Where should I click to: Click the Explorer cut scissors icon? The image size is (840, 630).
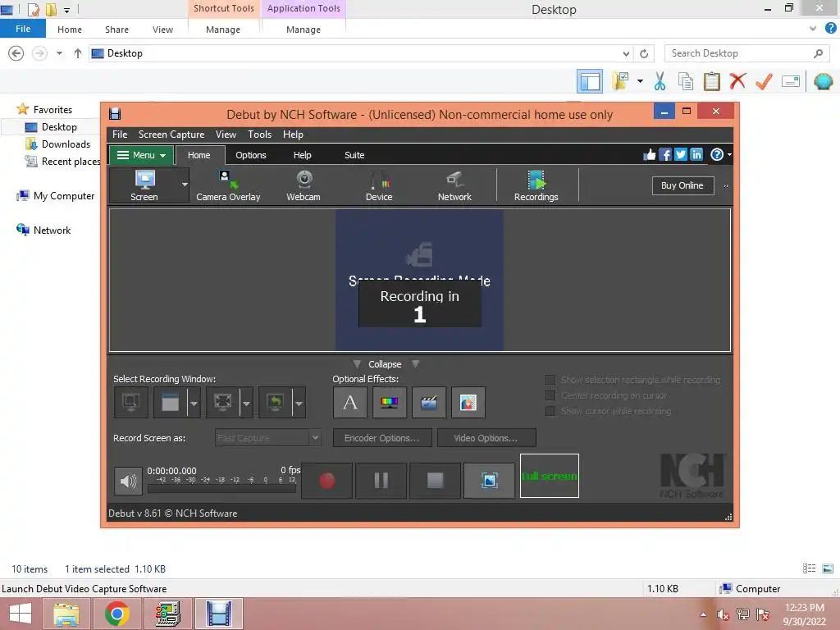point(660,81)
